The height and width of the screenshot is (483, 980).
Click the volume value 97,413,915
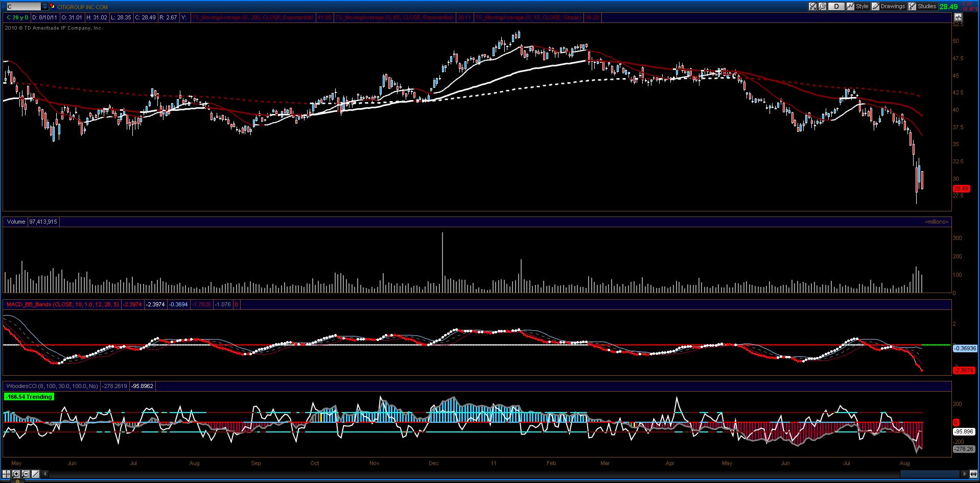pos(43,222)
